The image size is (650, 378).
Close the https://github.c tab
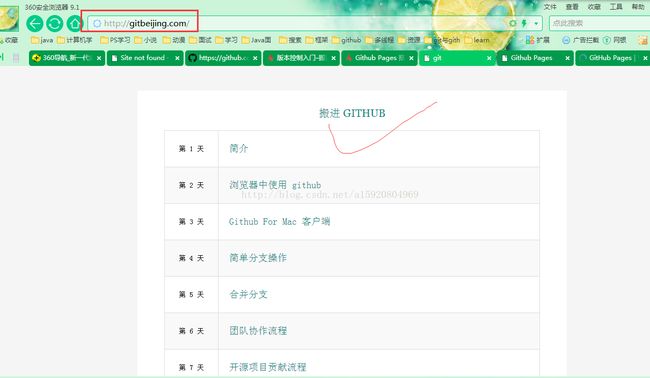point(255,58)
